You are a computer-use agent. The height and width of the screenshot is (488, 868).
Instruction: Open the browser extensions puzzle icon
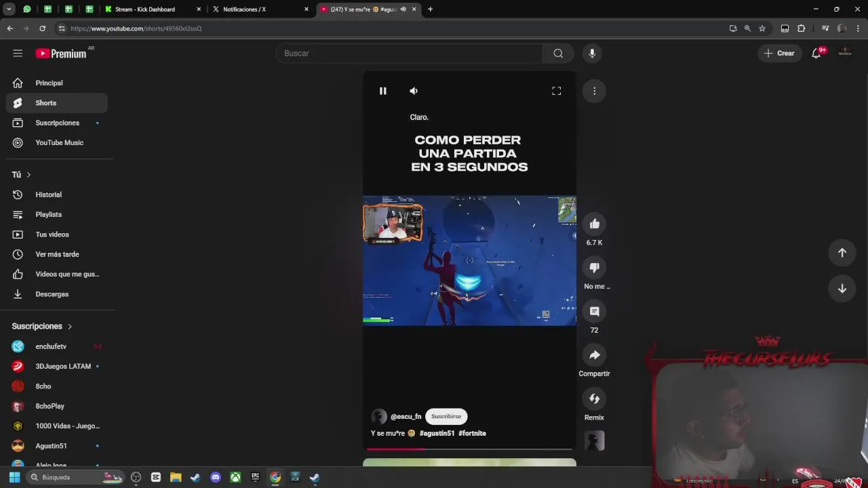pyautogui.click(x=802, y=28)
